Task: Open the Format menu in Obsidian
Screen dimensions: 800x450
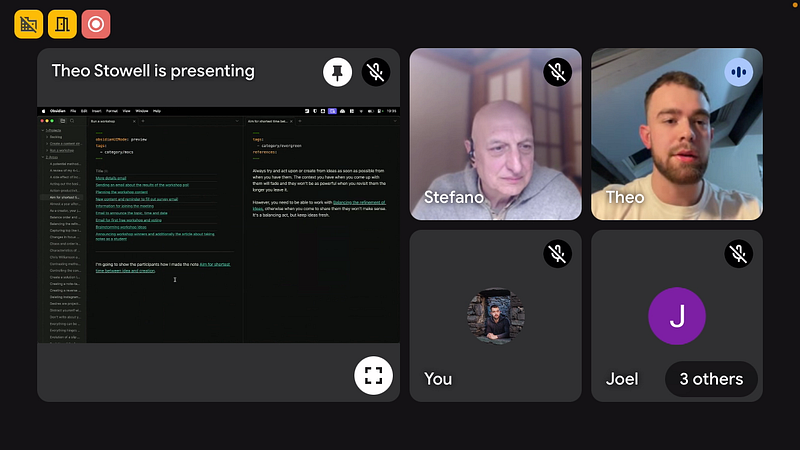Action: point(112,111)
